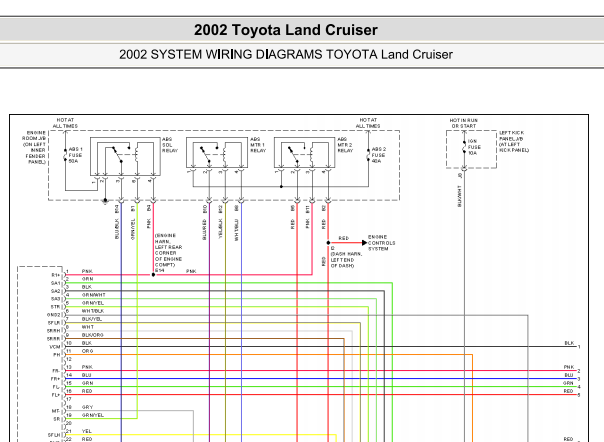Image resolution: width=604 pixels, height=442 pixels.
Task: Select the "ABS SOL RELAY" label
Action: point(169,145)
